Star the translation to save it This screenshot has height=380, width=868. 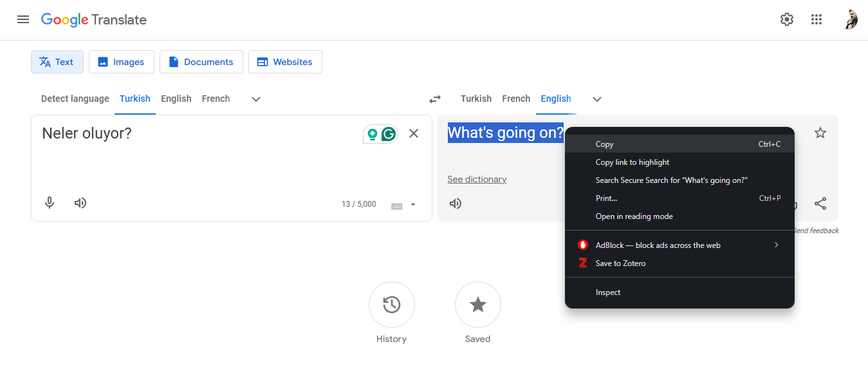pyautogui.click(x=820, y=132)
